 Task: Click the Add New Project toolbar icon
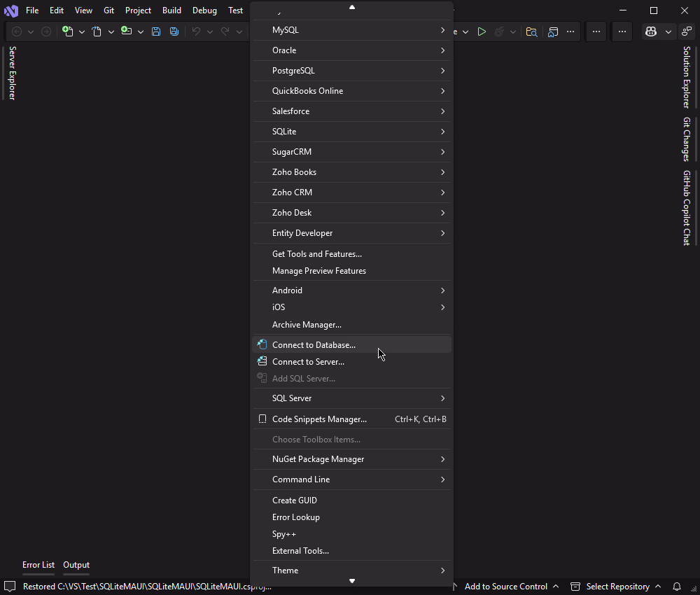[x=127, y=31]
